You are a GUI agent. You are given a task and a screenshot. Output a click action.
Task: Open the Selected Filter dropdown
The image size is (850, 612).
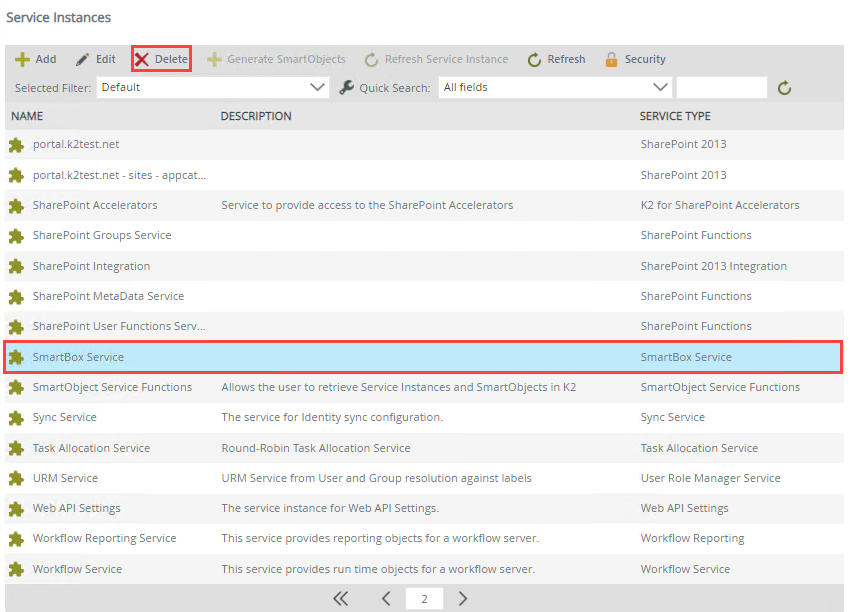212,88
